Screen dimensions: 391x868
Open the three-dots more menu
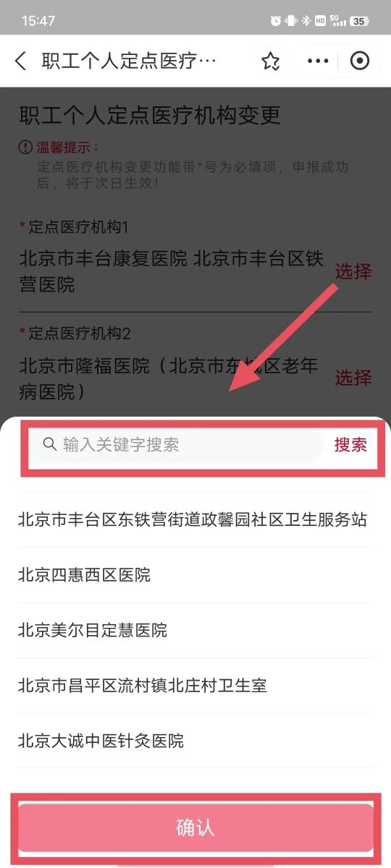click(x=318, y=61)
